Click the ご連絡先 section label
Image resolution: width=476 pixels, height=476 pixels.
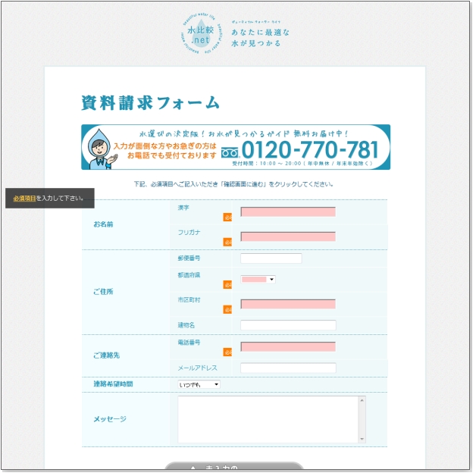coord(107,357)
